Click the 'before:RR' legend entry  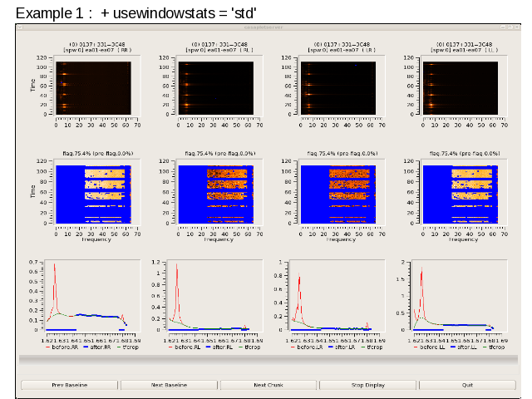click(62, 347)
